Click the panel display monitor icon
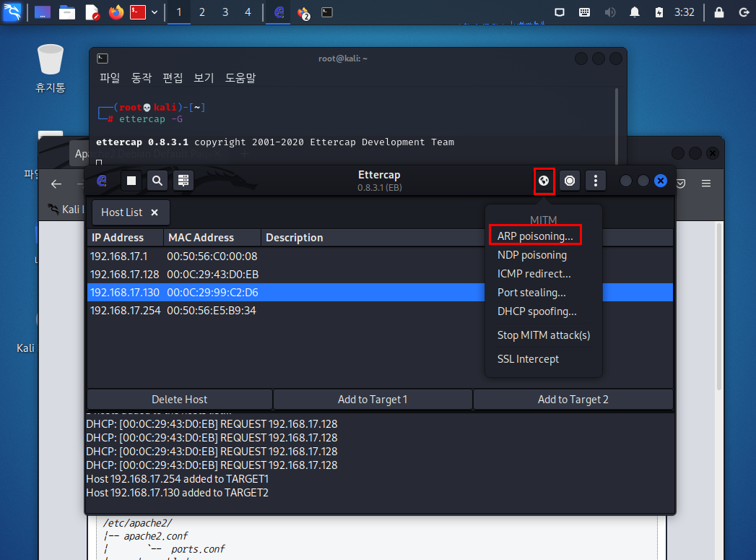This screenshot has width=756, height=560. pyautogui.click(x=560, y=12)
